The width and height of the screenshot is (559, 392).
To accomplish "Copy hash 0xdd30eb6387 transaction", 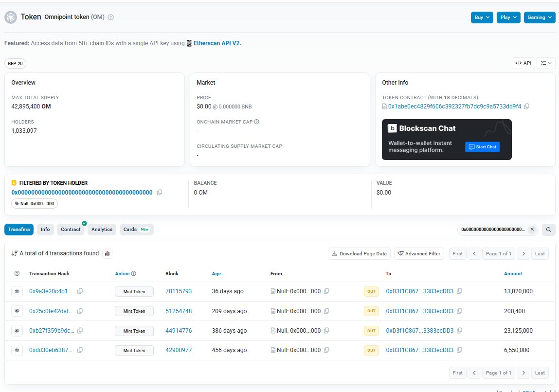I will pos(80,350).
